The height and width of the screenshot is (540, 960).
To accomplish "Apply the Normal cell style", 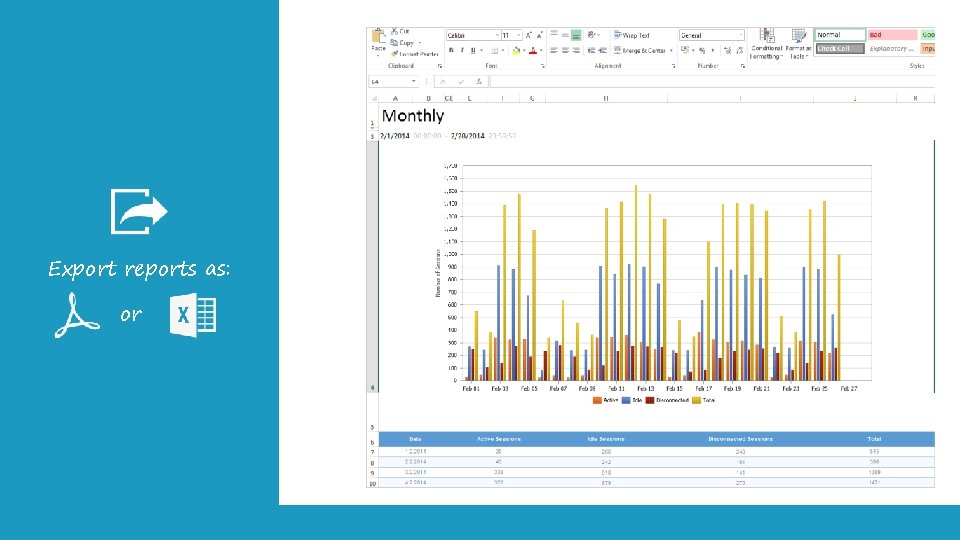I will [840, 35].
